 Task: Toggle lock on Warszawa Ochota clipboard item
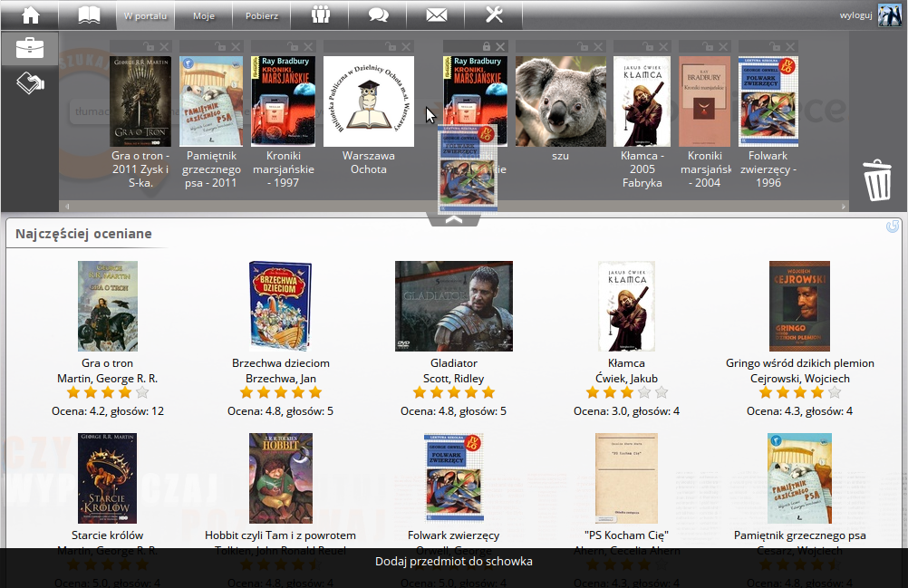(389, 46)
